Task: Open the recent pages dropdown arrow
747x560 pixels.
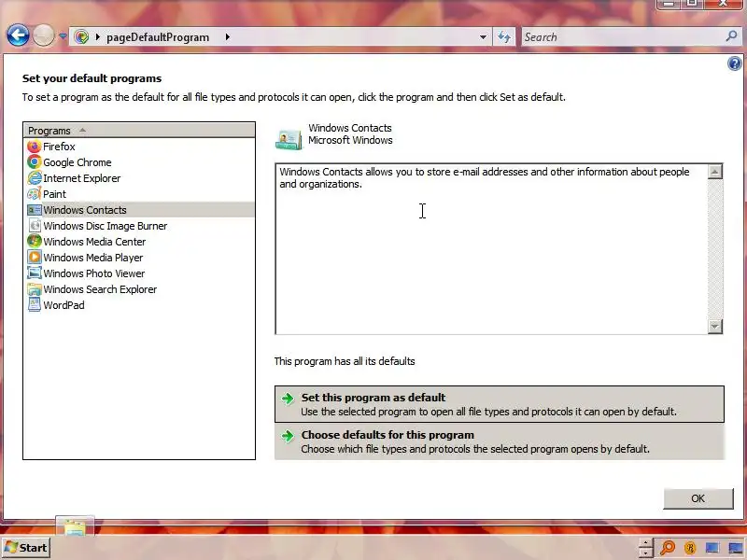Action: 63,36
